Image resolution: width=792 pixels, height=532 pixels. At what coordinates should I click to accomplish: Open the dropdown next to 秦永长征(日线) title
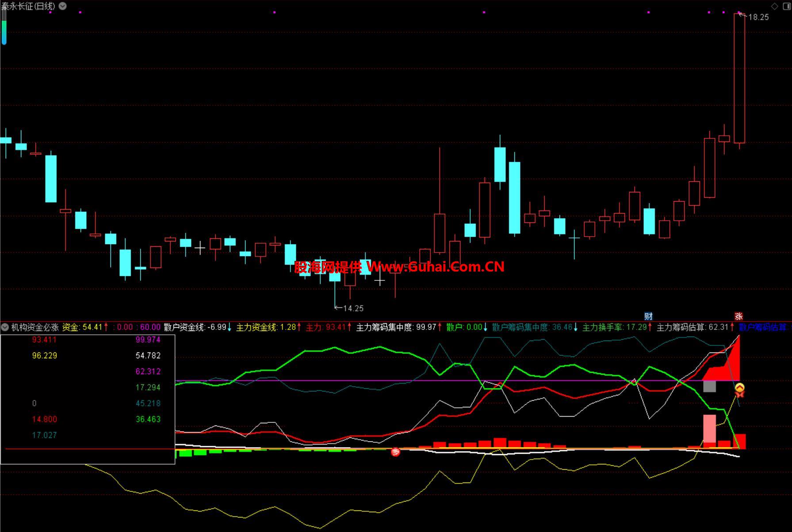click(63, 6)
